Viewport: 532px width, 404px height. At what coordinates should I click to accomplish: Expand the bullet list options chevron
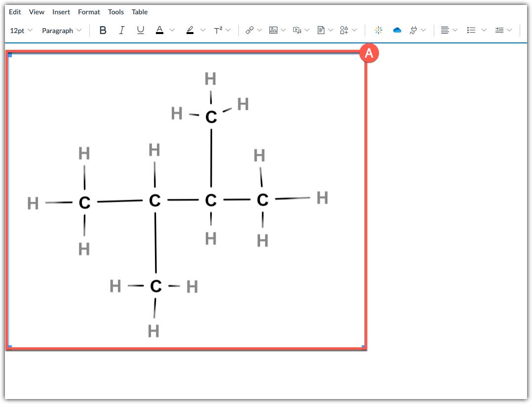click(484, 30)
